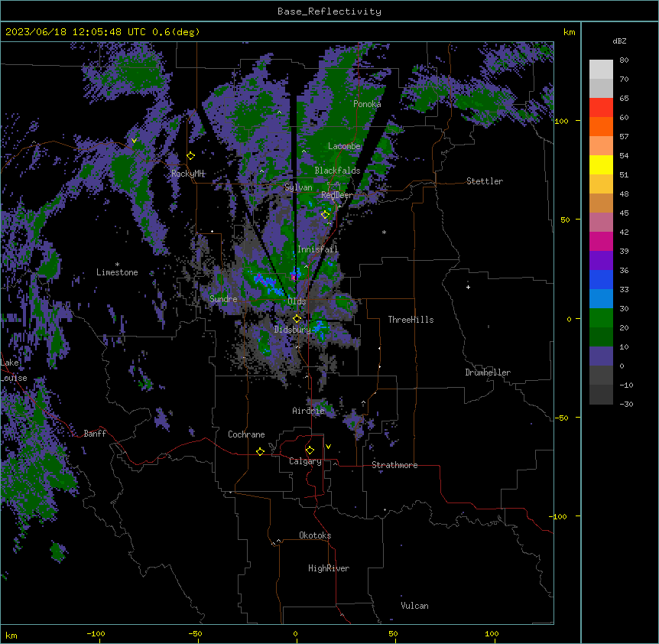This screenshot has width=659, height=644.
Task: Click the Stettler city label
Action: click(x=485, y=181)
